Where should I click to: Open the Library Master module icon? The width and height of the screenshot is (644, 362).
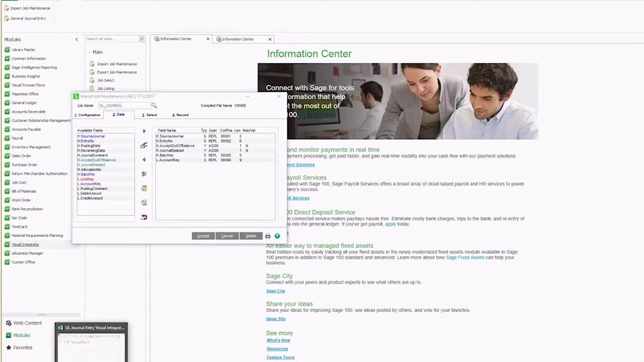point(7,50)
